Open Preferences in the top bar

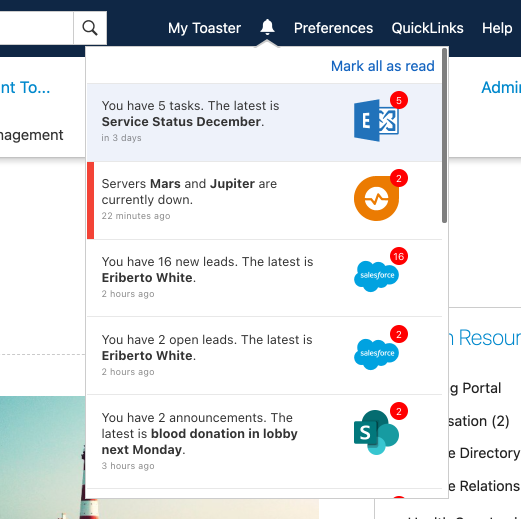coord(333,28)
